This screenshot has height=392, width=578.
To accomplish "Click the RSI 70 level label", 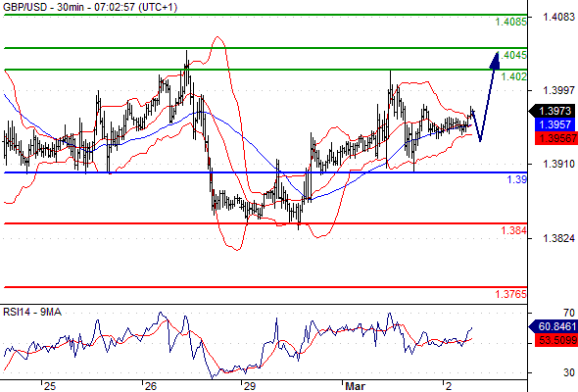I will click(x=569, y=313).
